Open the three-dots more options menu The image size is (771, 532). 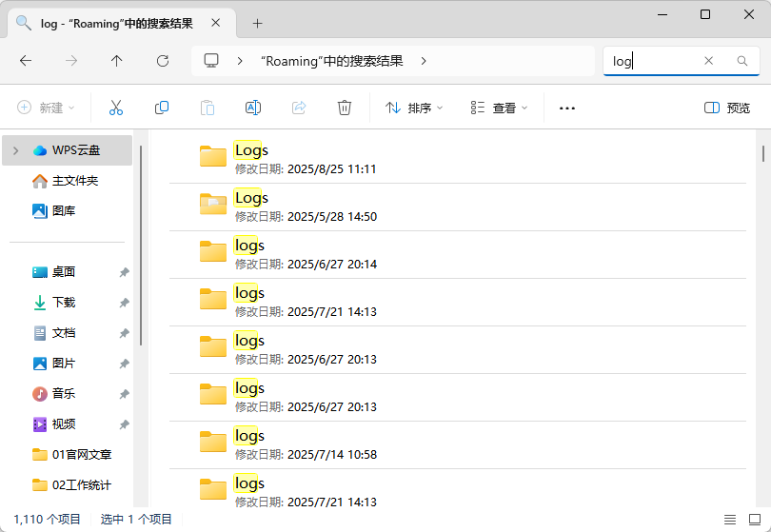click(567, 108)
